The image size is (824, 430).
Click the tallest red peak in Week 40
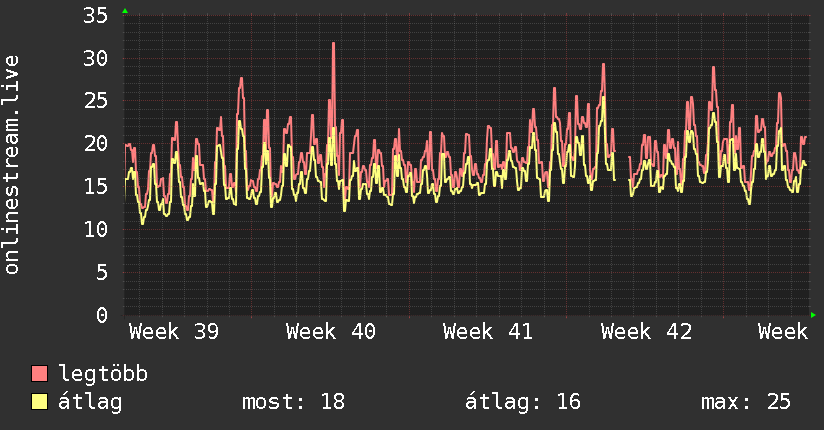point(333,44)
